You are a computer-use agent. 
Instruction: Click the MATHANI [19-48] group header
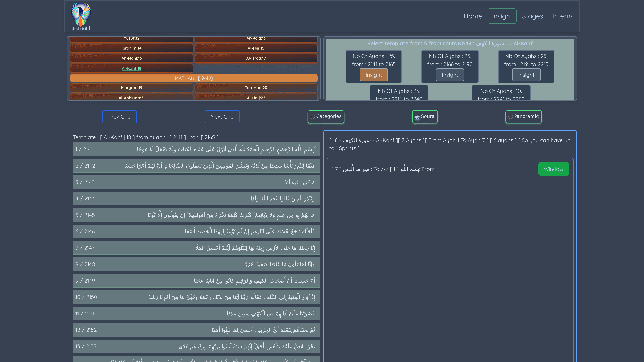point(194,78)
